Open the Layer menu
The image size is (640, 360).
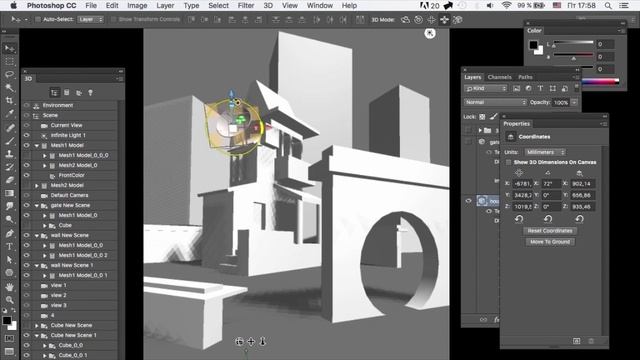pyautogui.click(x=165, y=5)
